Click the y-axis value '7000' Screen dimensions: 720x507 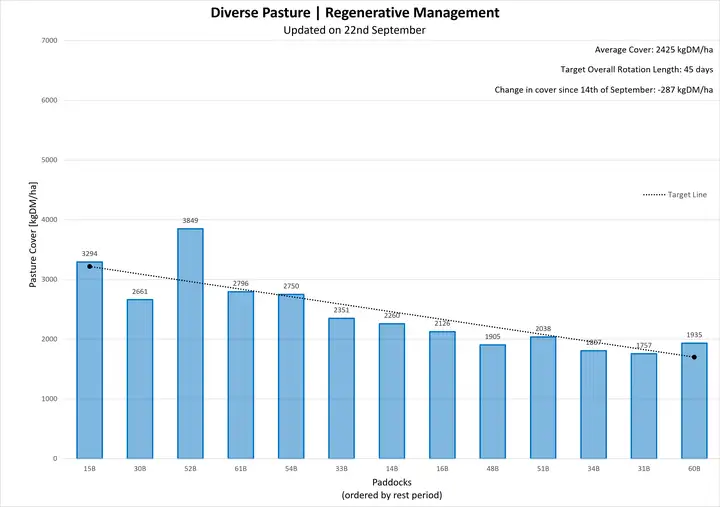click(x=50, y=40)
